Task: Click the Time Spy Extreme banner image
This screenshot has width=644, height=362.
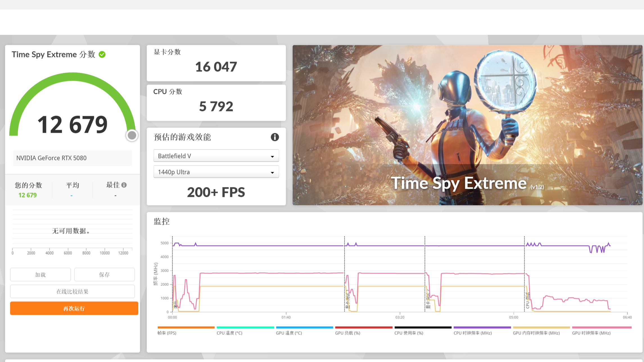Action: (467, 125)
